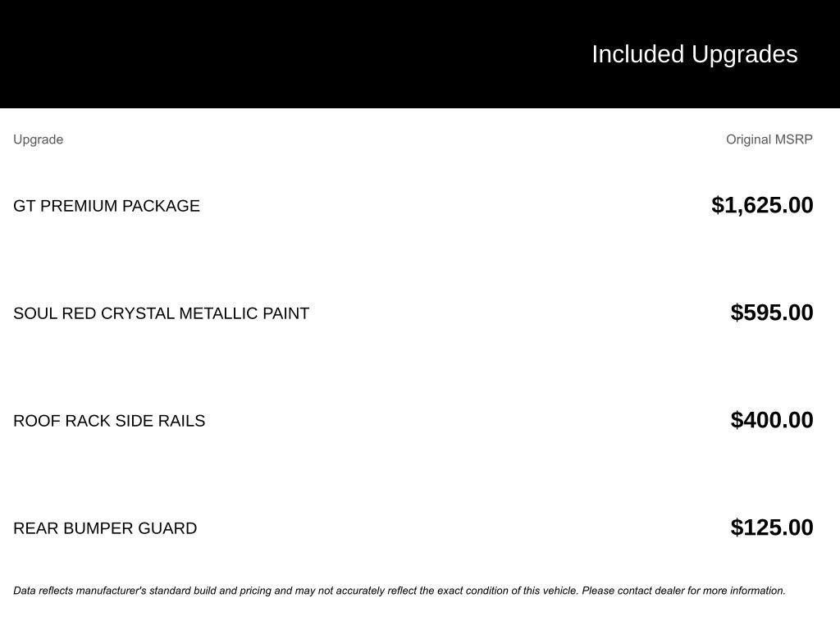
Task: Click the opening "Data reflects" disclaimer words
Action: (x=43, y=591)
